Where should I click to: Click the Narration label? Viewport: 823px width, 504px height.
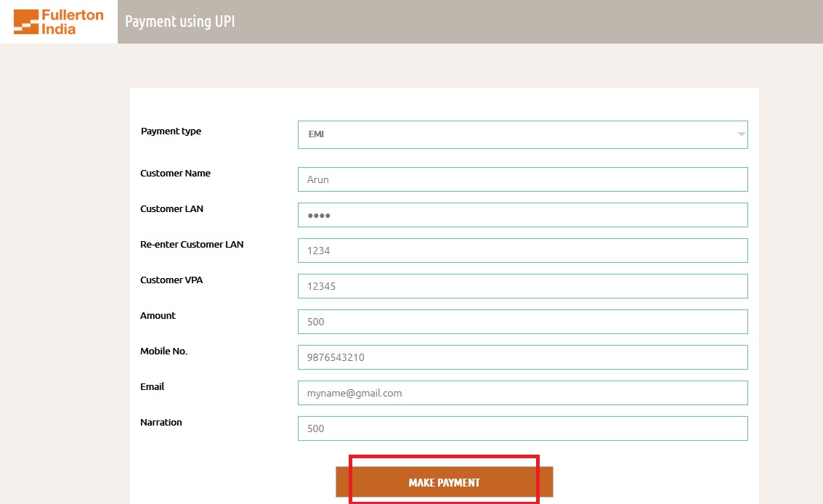(x=161, y=423)
